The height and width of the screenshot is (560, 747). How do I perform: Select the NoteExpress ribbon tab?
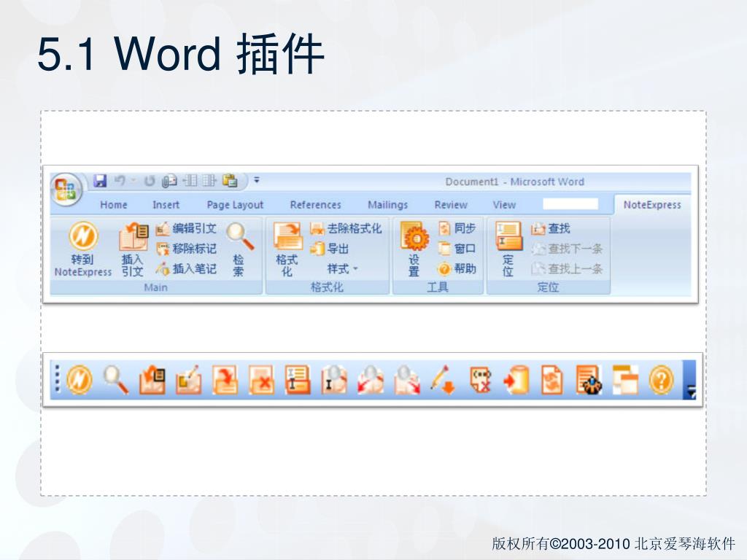coord(652,205)
